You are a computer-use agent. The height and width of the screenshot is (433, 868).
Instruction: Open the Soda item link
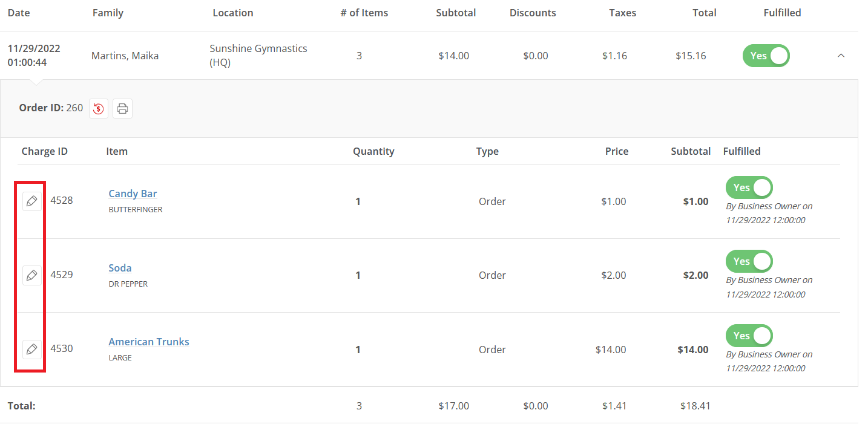coord(120,268)
